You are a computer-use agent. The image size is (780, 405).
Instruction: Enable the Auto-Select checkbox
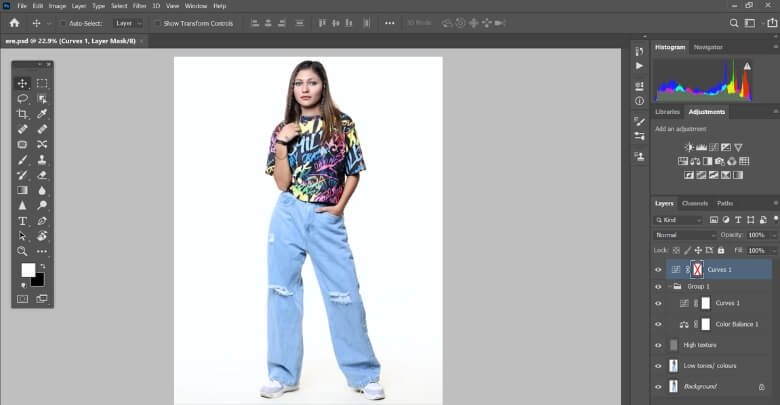pos(63,23)
